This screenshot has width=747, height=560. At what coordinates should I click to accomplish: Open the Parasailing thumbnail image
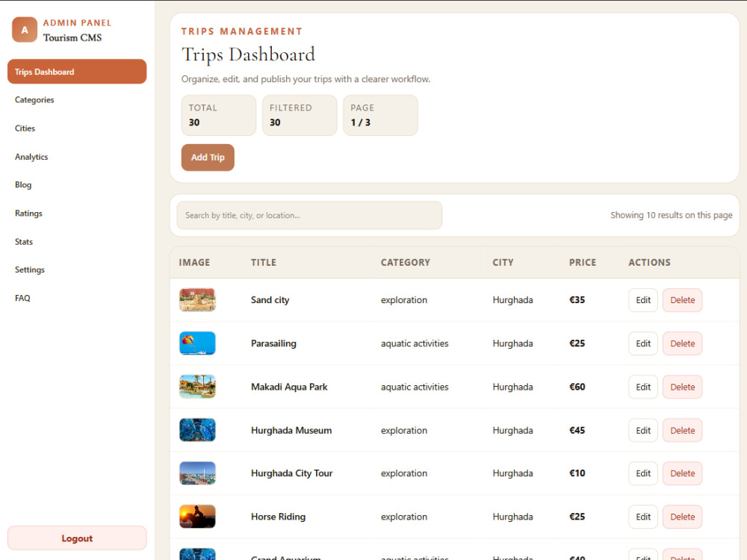[197, 343]
